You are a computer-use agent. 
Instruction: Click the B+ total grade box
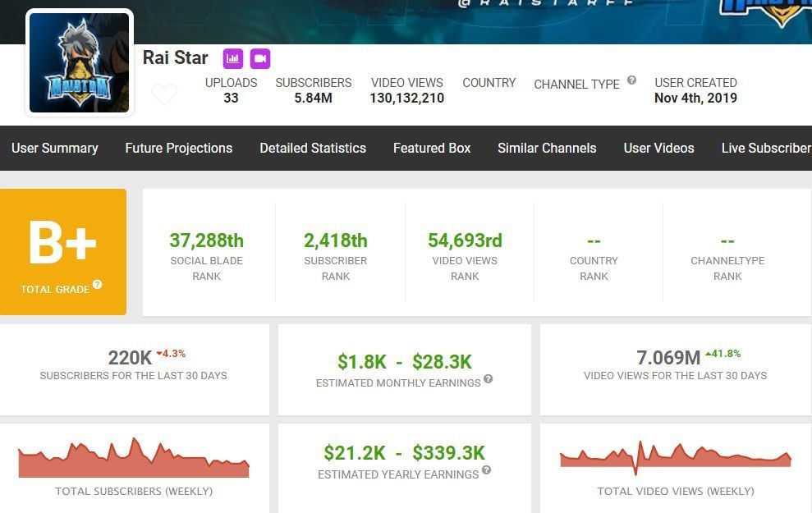(63, 252)
